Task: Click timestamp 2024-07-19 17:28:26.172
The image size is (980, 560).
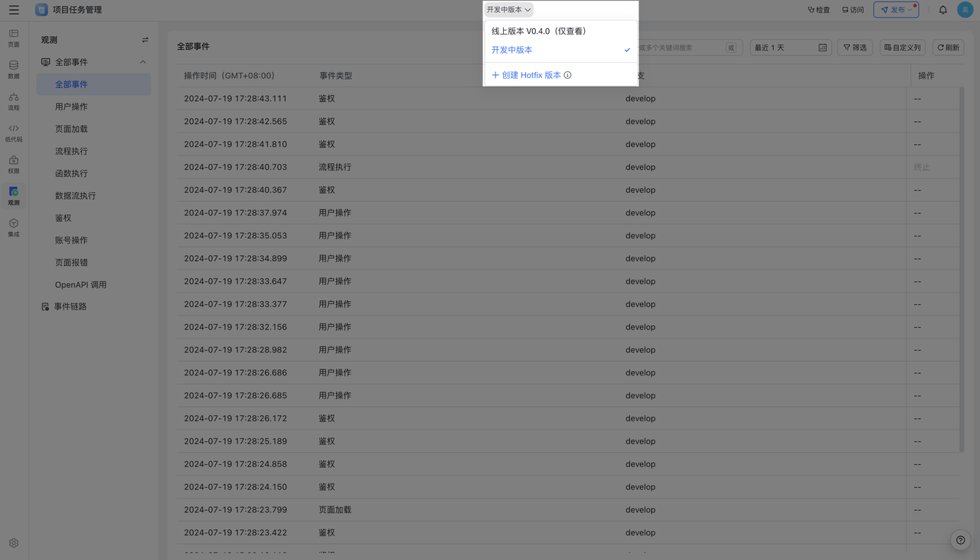Action: tap(235, 418)
